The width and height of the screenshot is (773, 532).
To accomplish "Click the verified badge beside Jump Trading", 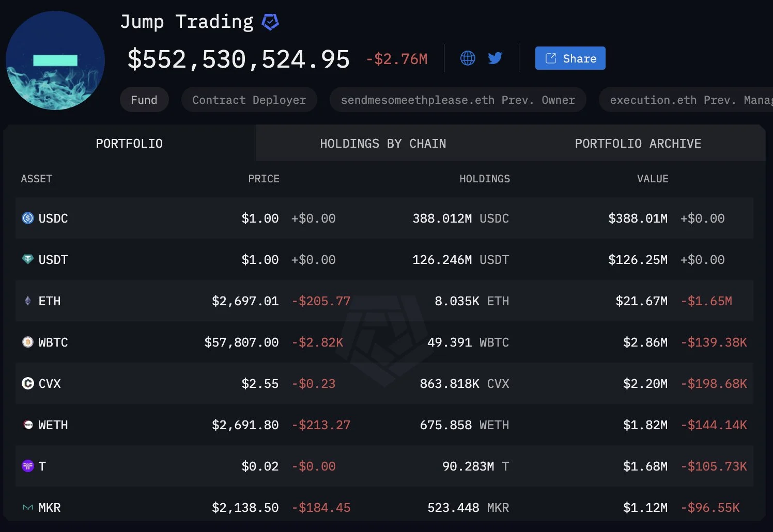I will pyautogui.click(x=270, y=22).
